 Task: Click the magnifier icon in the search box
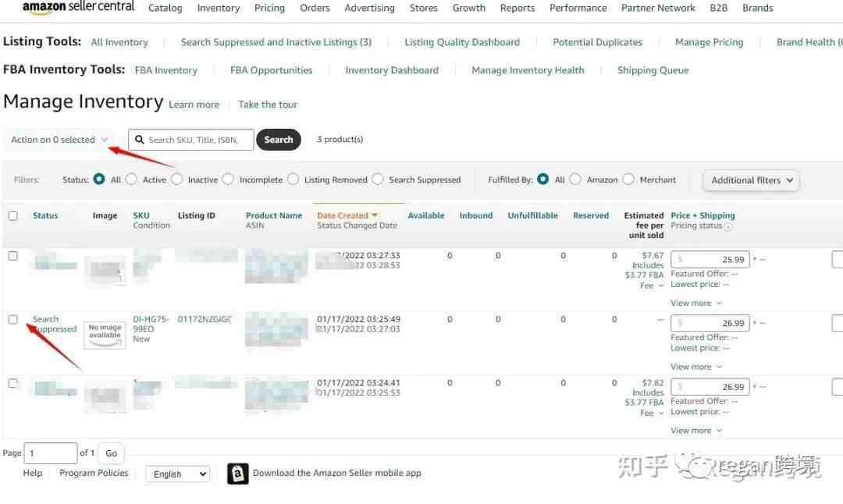coord(139,140)
